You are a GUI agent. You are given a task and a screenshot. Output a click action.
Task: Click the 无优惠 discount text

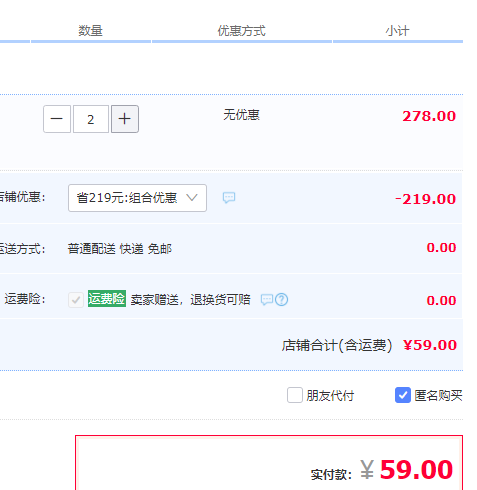241,115
